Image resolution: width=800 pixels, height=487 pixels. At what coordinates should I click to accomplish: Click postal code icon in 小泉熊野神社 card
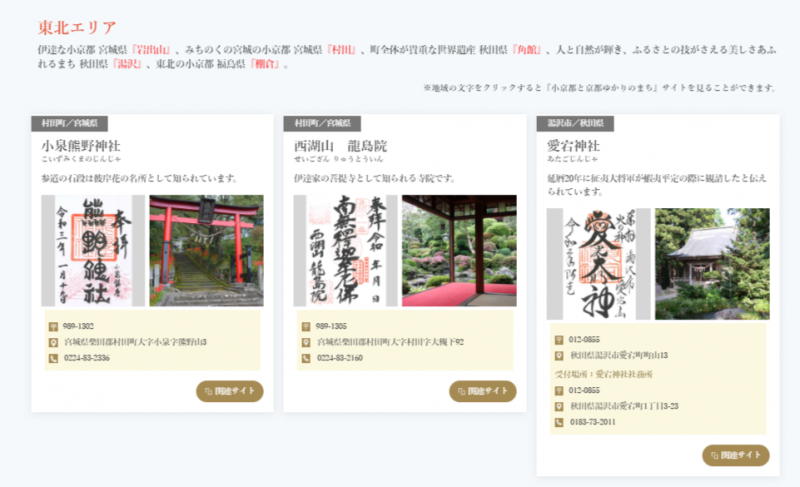pyautogui.click(x=53, y=326)
